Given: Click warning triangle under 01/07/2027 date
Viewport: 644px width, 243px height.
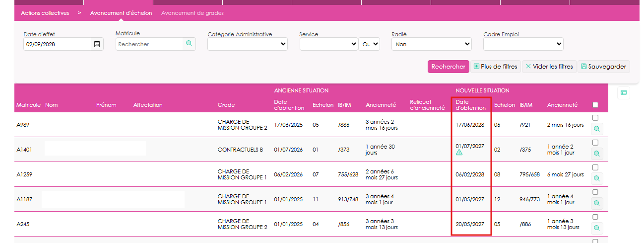Looking at the screenshot, I should (x=459, y=153).
